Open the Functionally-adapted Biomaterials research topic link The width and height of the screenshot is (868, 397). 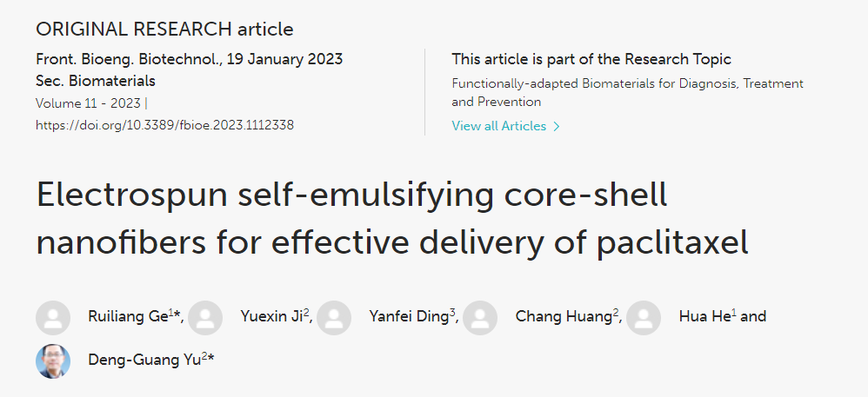tap(627, 93)
